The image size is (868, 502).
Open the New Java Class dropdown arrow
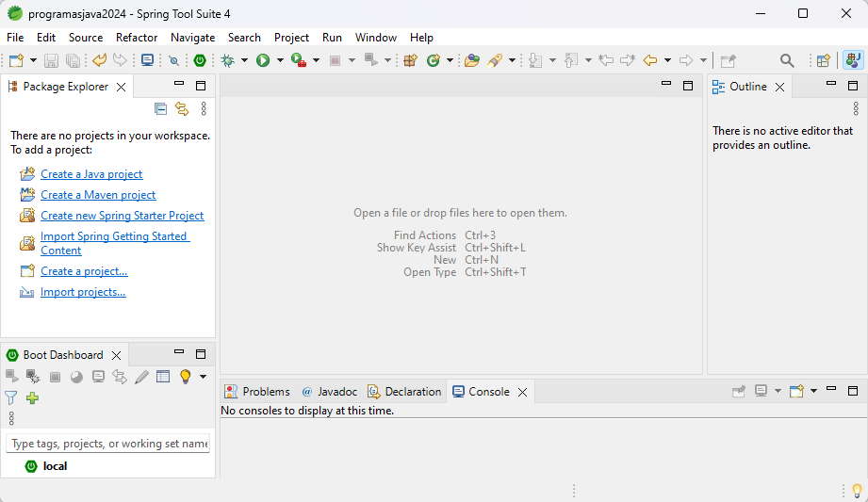coord(450,60)
